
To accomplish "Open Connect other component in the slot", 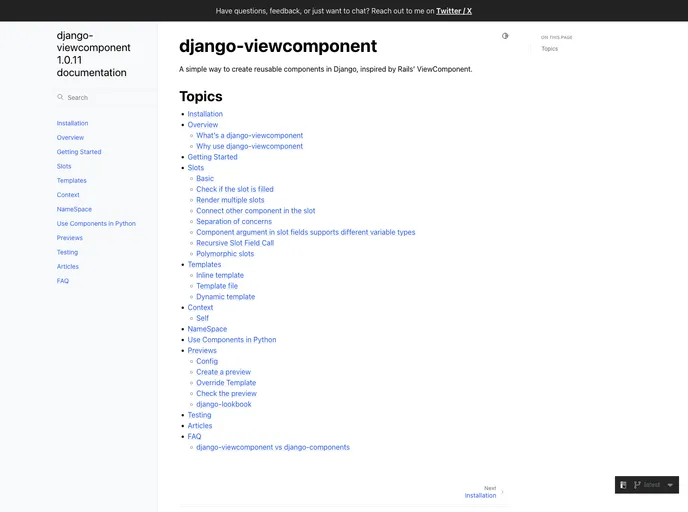I will tap(255, 211).
